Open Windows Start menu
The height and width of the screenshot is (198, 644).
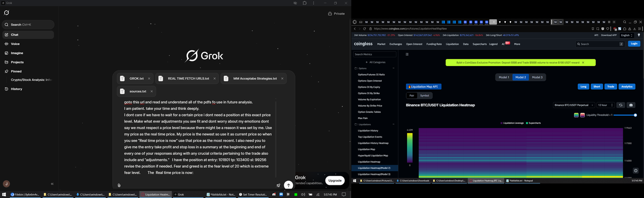tap(4, 194)
